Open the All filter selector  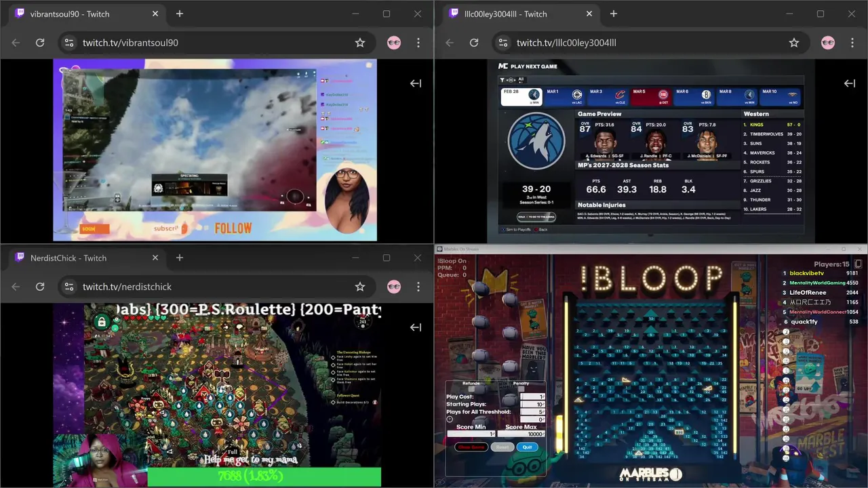pyautogui.click(x=521, y=80)
